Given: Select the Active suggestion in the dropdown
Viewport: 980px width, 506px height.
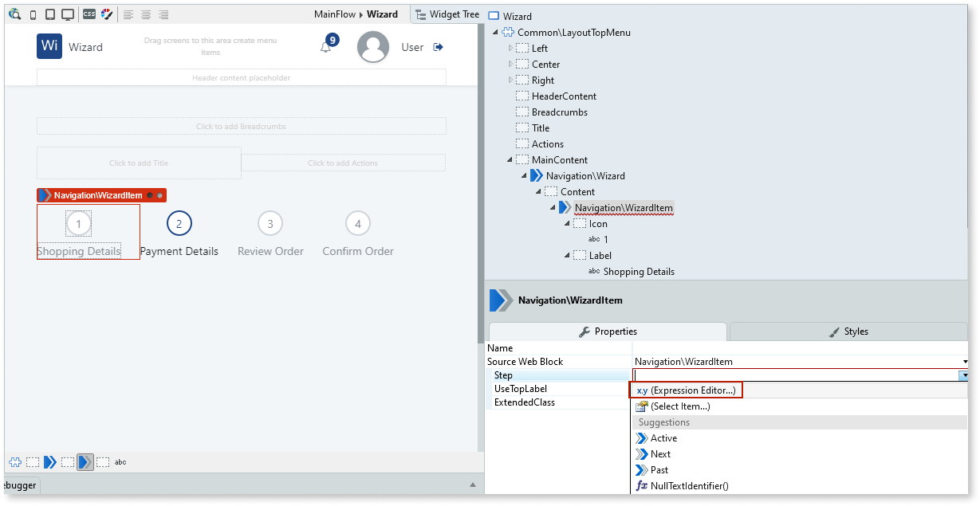Looking at the screenshot, I should (x=663, y=438).
